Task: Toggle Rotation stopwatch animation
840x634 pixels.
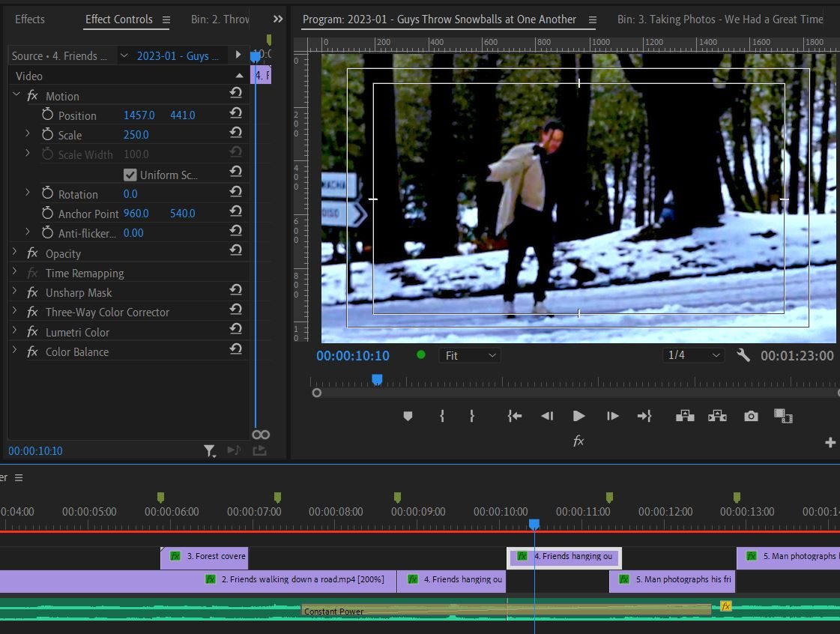Action: (48, 193)
